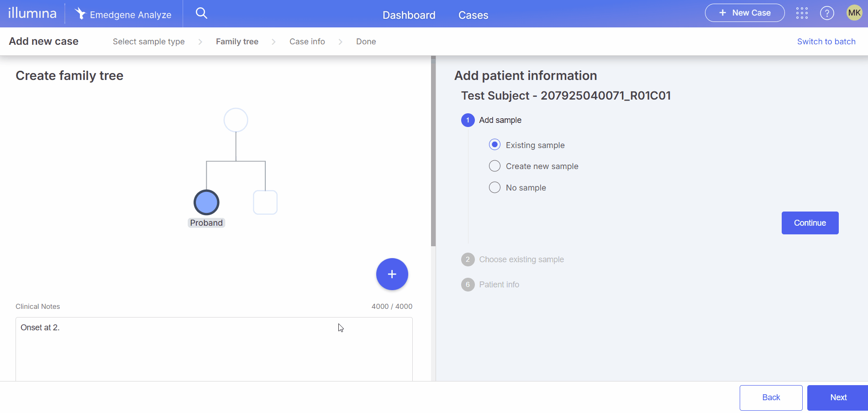The height and width of the screenshot is (413, 868).
Task: Open the search magnifier icon
Action: [x=201, y=13]
